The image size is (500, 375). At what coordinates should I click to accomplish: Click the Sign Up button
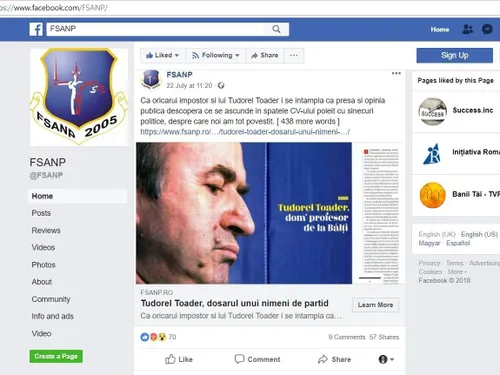pyautogui.click(x=455, y=55)
